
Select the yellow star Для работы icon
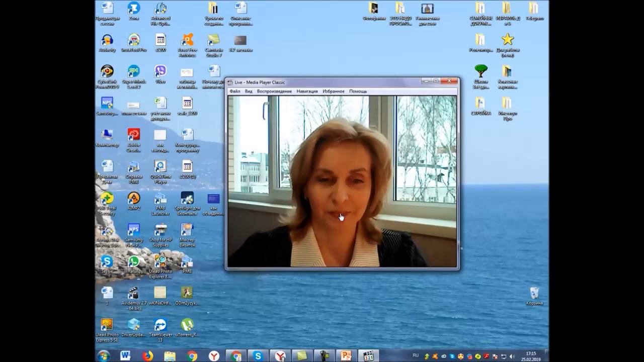508,45
